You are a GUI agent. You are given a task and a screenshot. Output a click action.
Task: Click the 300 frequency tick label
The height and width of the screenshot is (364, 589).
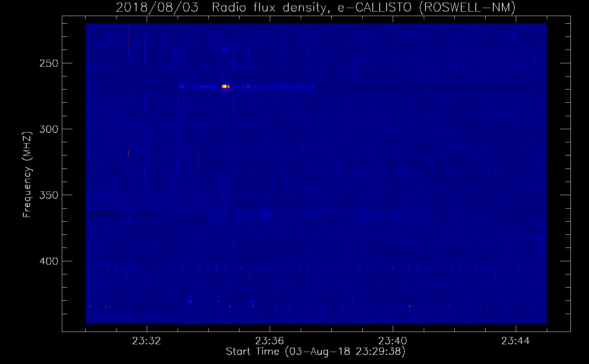pyautogui.click(x=49, y=129)
